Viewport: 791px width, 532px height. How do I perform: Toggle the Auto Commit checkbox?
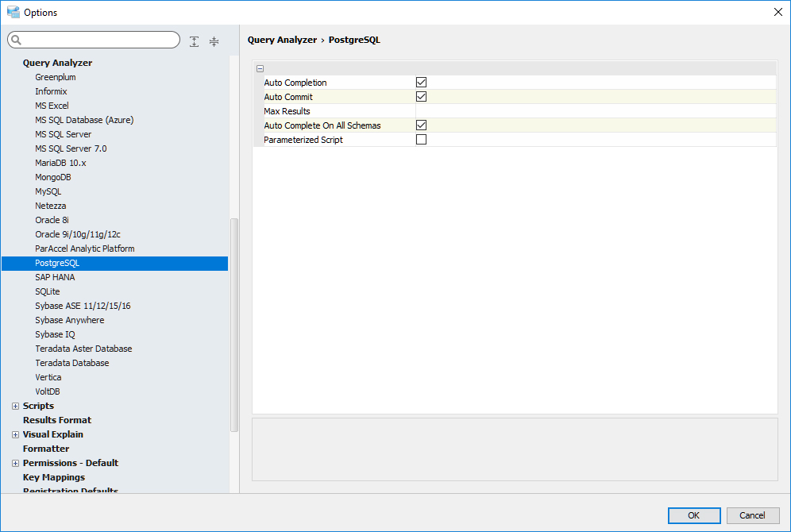(x=422, y=97)
